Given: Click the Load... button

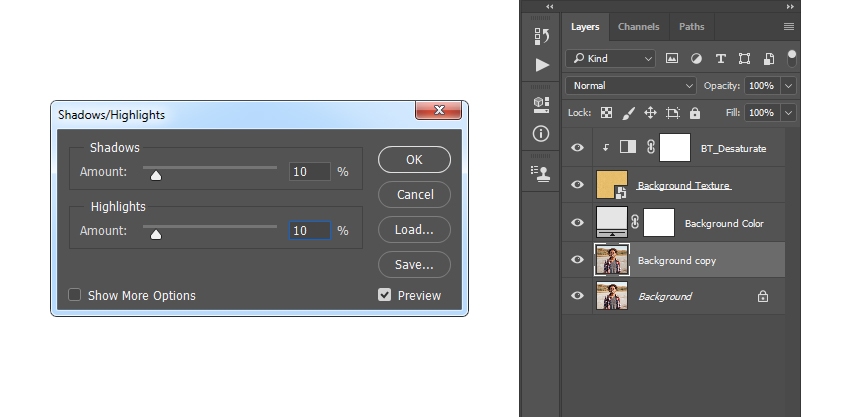Looking at the screenshot, I should pyautogui.click(x=414, y=229).
